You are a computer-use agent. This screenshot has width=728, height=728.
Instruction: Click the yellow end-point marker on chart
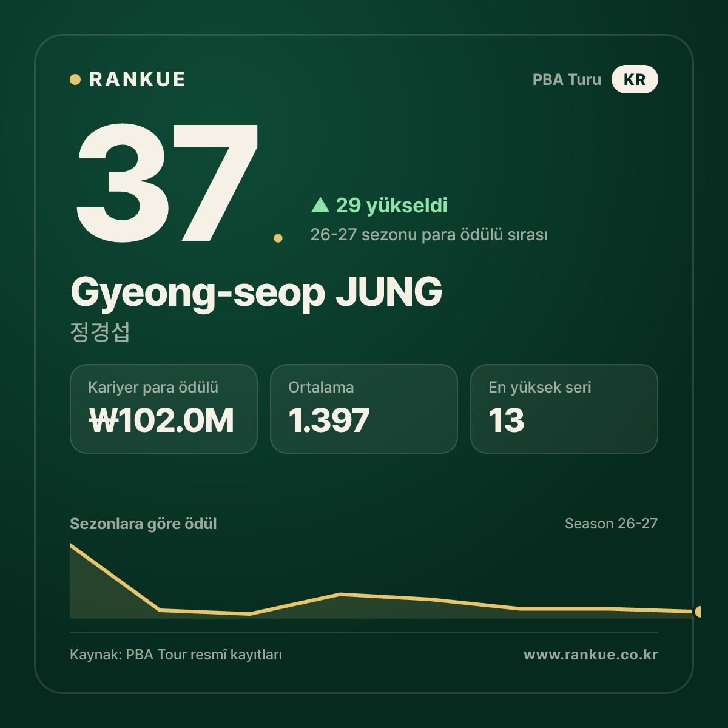(698, 612)
